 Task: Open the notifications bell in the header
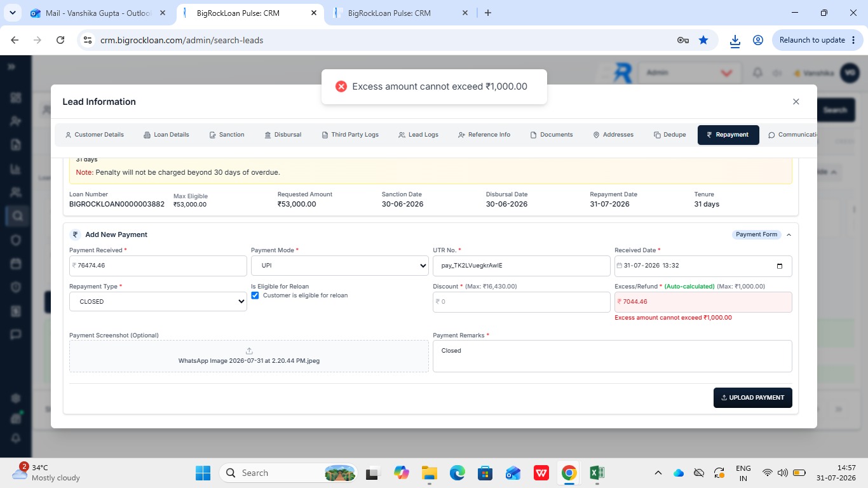coord(757,73)
